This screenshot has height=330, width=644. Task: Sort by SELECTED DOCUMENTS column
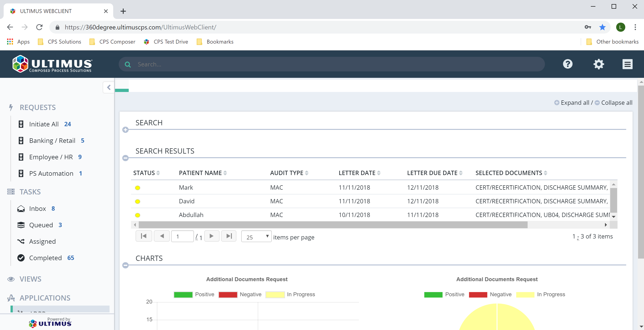point(511,173)
